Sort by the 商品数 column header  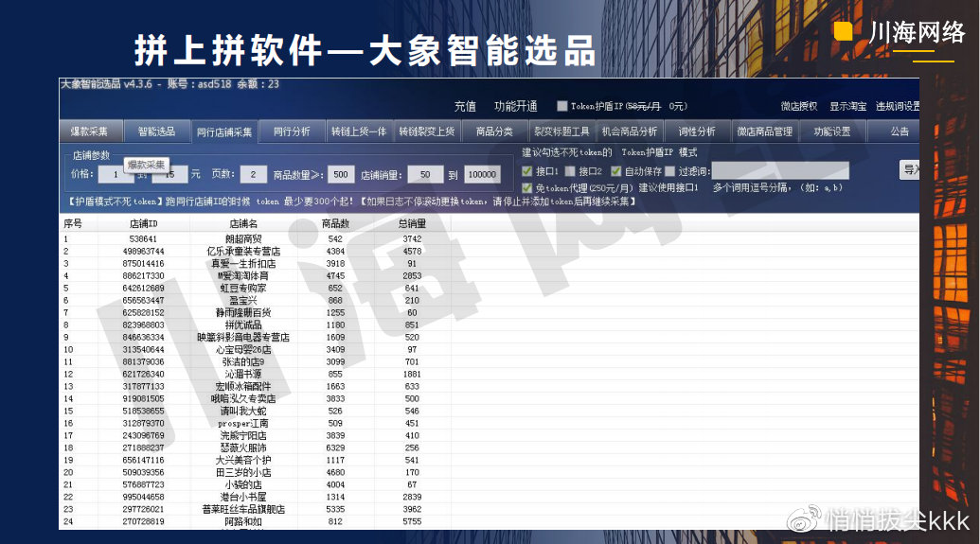pos(335,223)
